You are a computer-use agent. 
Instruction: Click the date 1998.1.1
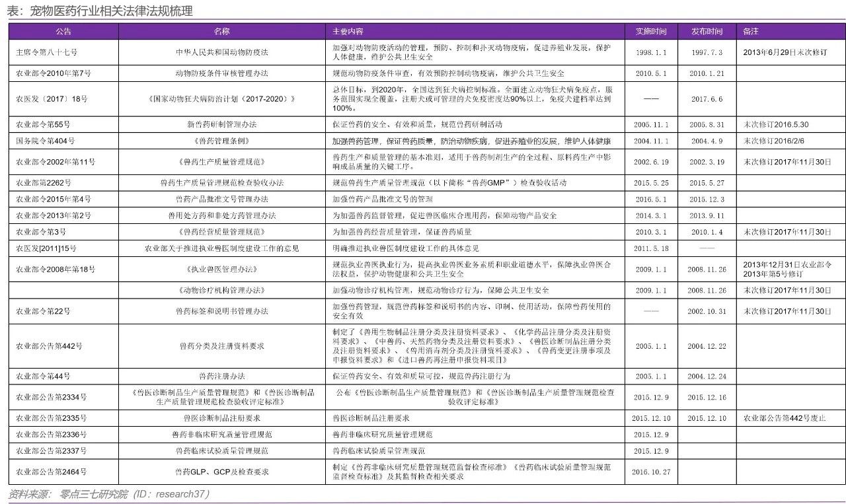tap(651, 52)
